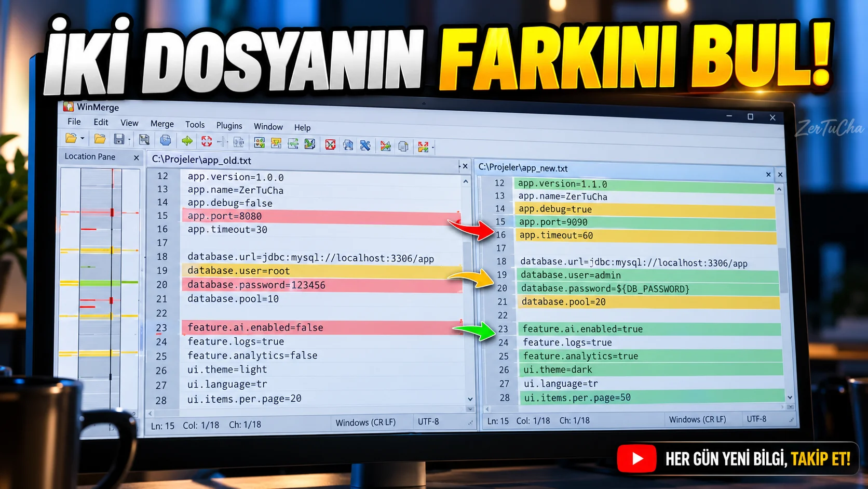868x489 pixels.
Task: Select line app.debug=true in right pane
Action: click(645, 209)
